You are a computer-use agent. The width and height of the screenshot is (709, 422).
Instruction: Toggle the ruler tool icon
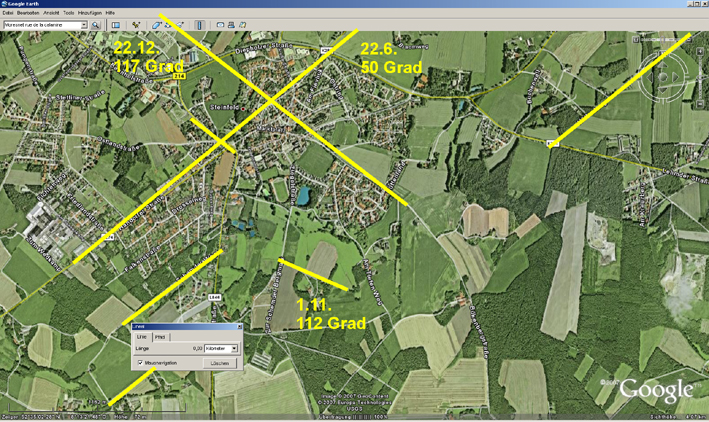[x=199, y=25]
